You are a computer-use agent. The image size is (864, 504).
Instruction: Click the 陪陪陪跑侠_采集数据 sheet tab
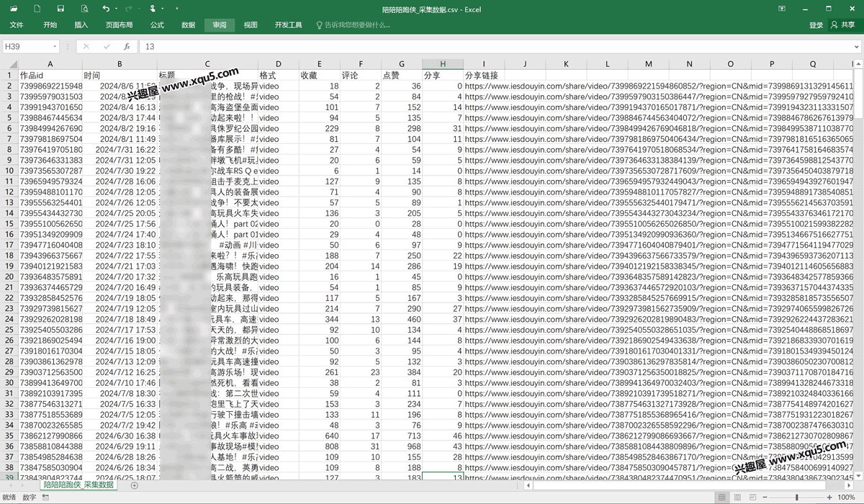(78, 485)
